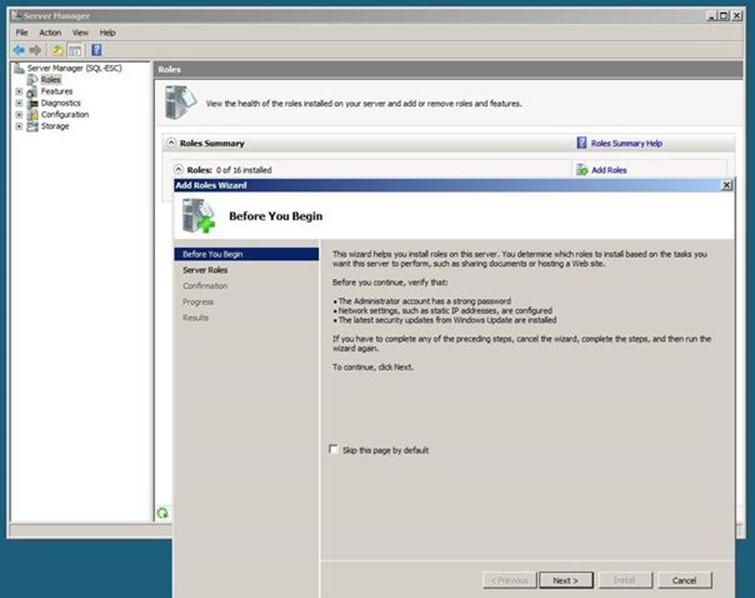Enable Skip this page by default checkbox
Viewport: 755px width, 598px height.
333,449
